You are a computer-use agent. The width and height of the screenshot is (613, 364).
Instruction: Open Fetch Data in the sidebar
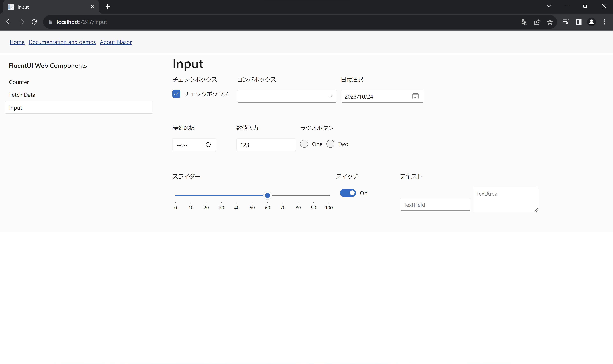point(79,95)
